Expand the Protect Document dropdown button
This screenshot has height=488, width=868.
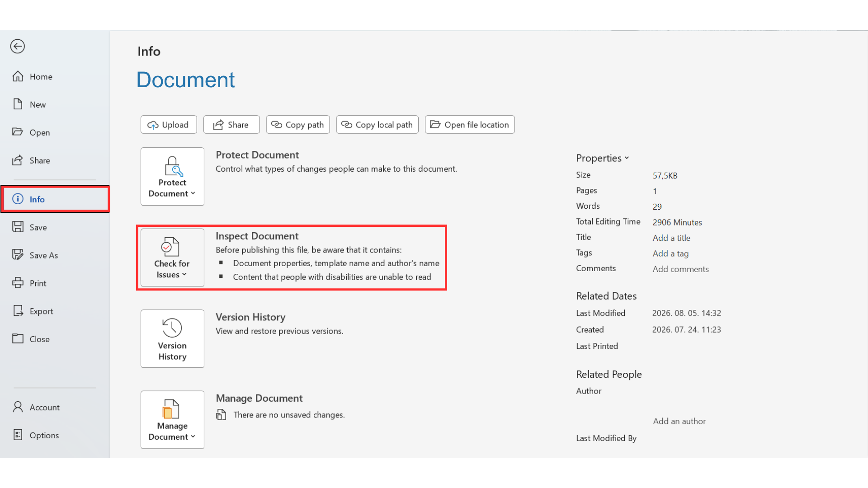[x=172, y=177]
